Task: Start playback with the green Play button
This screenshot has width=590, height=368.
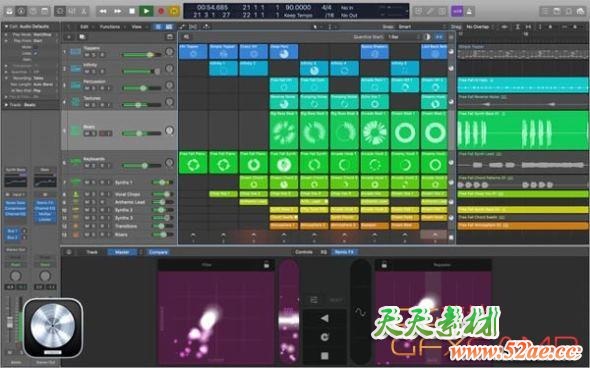Action: [x=146, y=11]
